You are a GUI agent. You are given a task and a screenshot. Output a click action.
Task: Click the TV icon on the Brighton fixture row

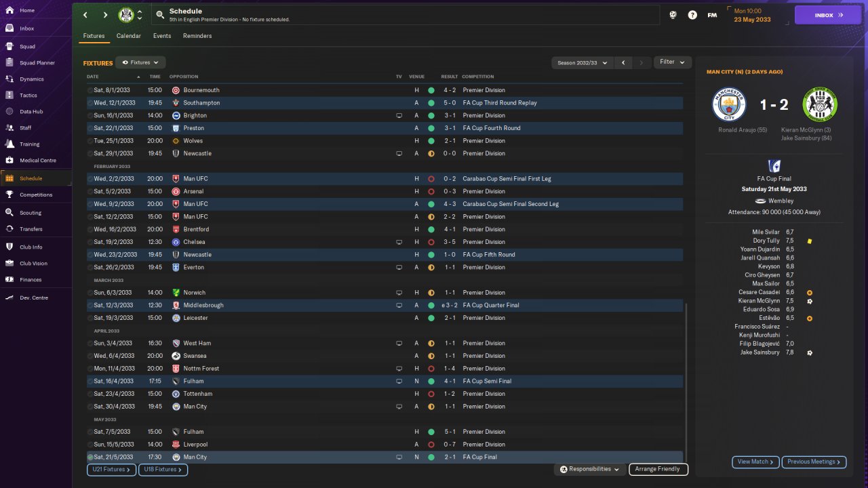(x=399, y=116)
